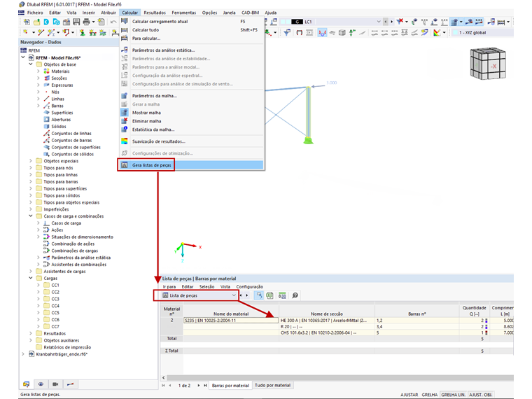The height and width of the screenshot is (399, 532).
Task: Click the color gradient results icon
Action: (437, 33)
